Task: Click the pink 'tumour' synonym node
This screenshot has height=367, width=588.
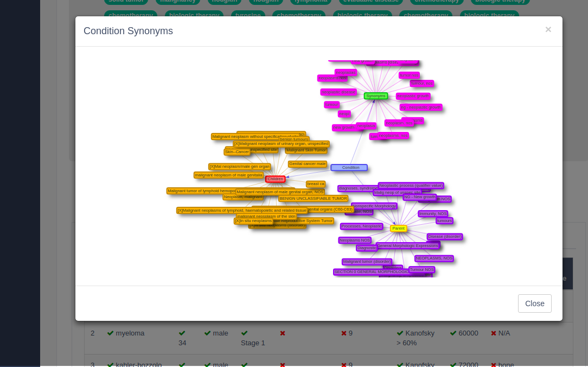Action: click(x=331, y=105)
